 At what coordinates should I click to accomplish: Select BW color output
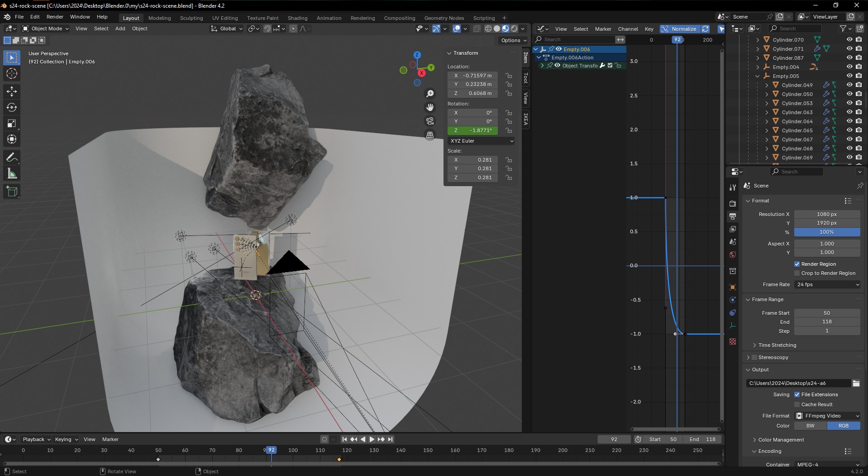pyautogui.click(x=811, y=426)
